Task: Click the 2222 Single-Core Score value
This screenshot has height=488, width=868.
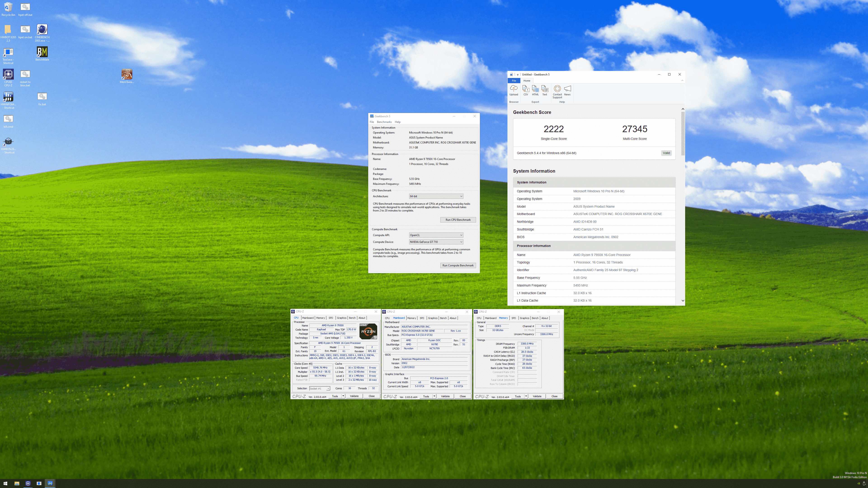Action: click(x=554, y=129)
